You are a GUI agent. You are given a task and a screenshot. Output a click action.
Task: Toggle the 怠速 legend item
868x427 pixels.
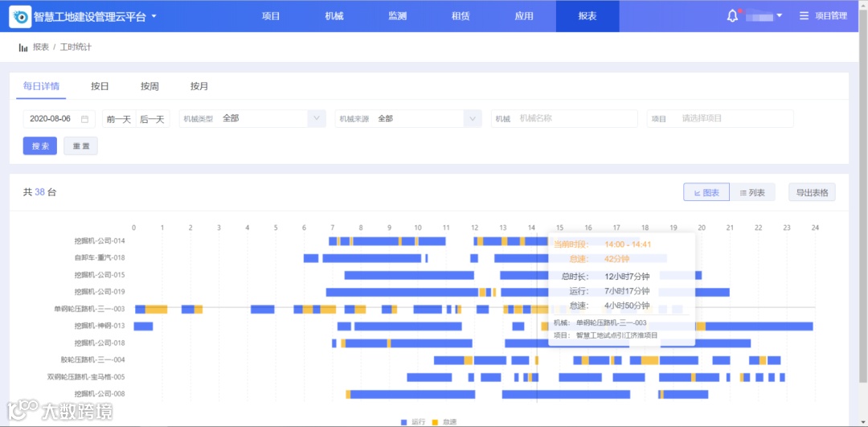444,422
